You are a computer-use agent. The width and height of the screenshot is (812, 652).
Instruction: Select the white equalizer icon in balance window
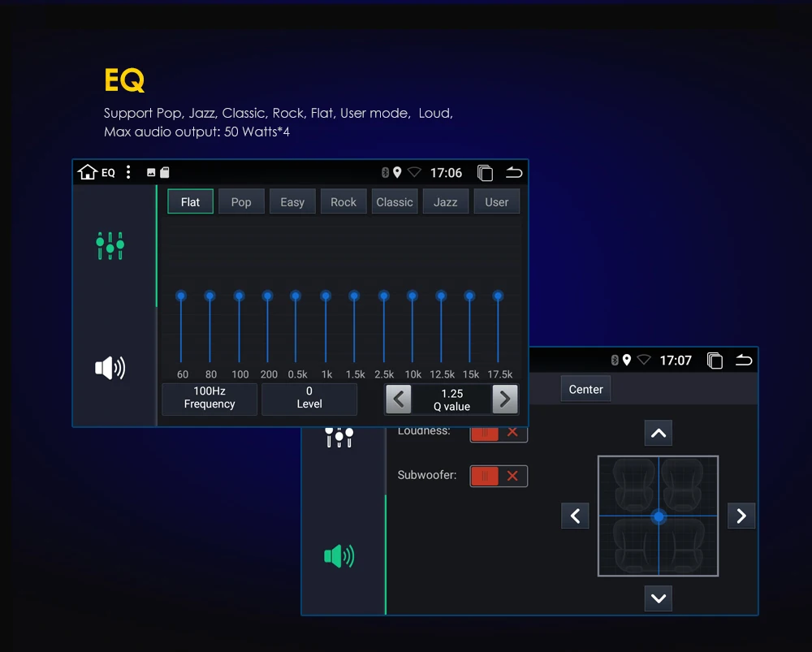(339, 437)
